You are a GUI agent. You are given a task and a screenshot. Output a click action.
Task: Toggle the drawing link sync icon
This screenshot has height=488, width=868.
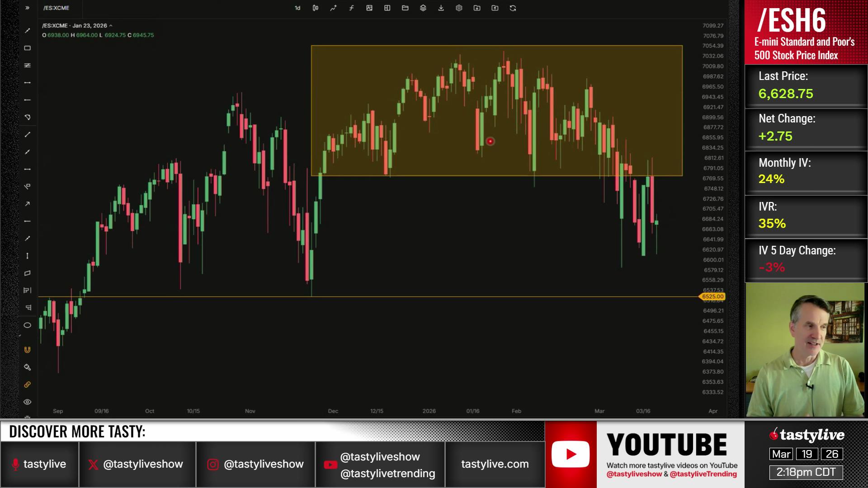click(27, 385)
